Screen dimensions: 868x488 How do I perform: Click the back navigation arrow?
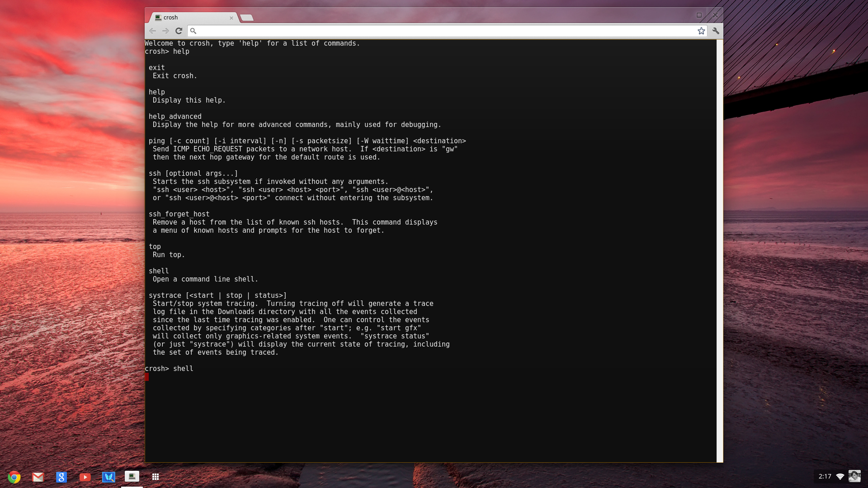point(152,31)
